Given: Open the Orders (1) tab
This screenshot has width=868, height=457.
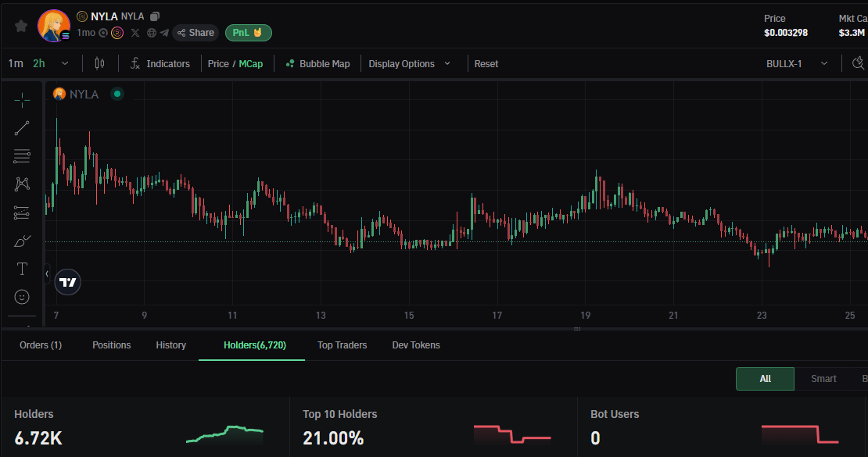Looking at the screenshot, I should pos(41,345).
